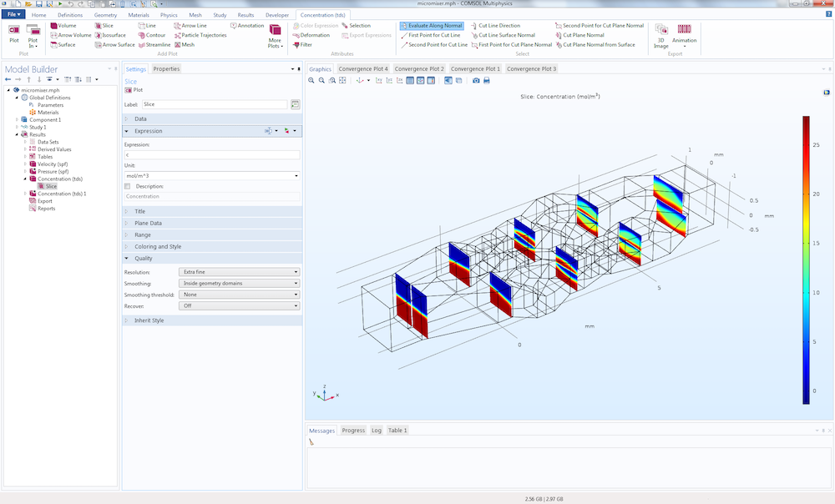The image size is (835, 504).
Task: Select the Streamline plot icon
Action: [142, 45]
